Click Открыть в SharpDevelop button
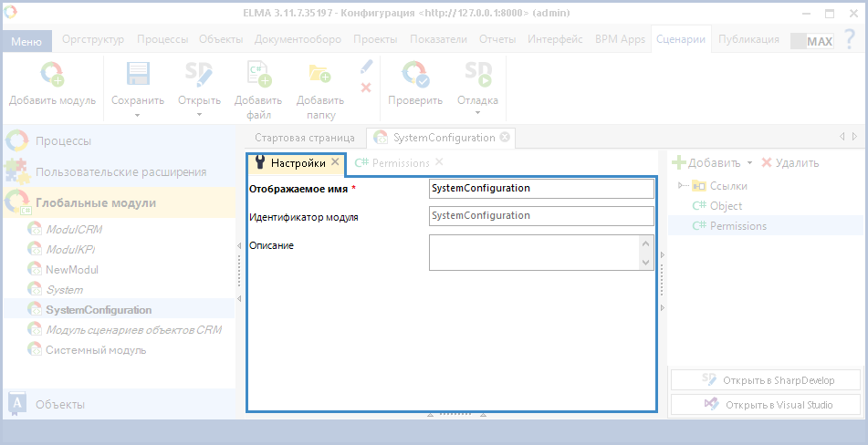 (766, 380)
